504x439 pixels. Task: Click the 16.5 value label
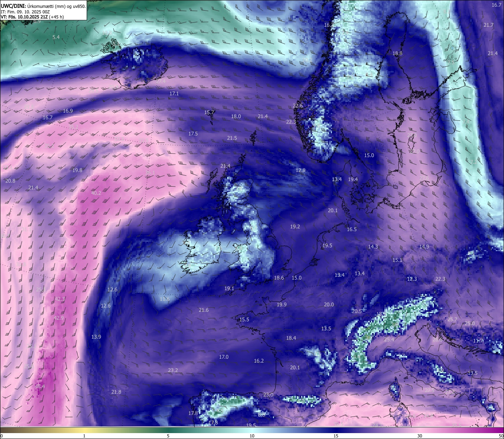[x=352, y=229]
